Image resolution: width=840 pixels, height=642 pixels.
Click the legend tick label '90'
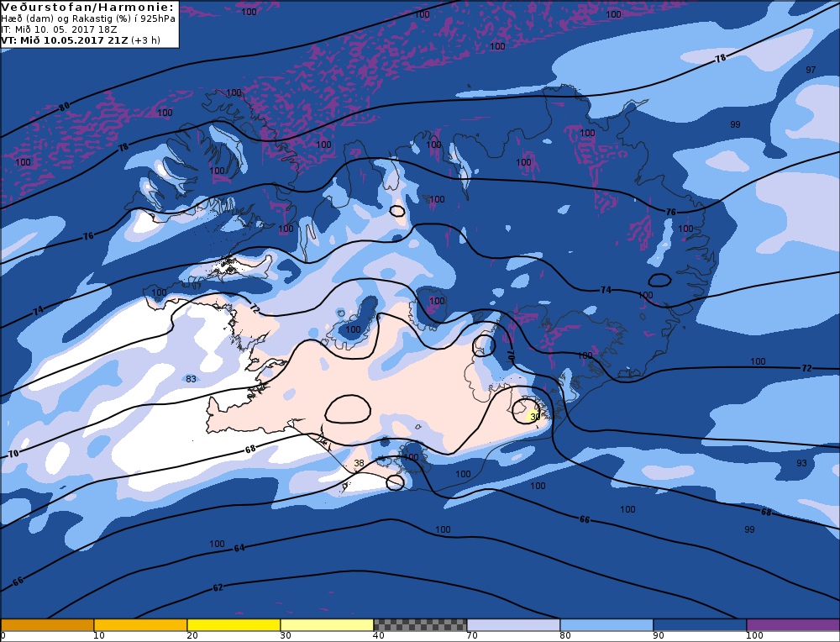pos(659,635)
